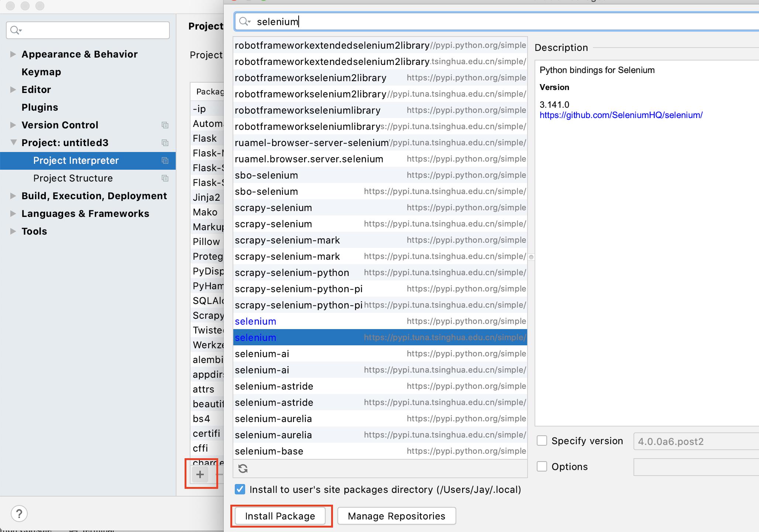Select cffi in installed packages table

pos(207,448)
